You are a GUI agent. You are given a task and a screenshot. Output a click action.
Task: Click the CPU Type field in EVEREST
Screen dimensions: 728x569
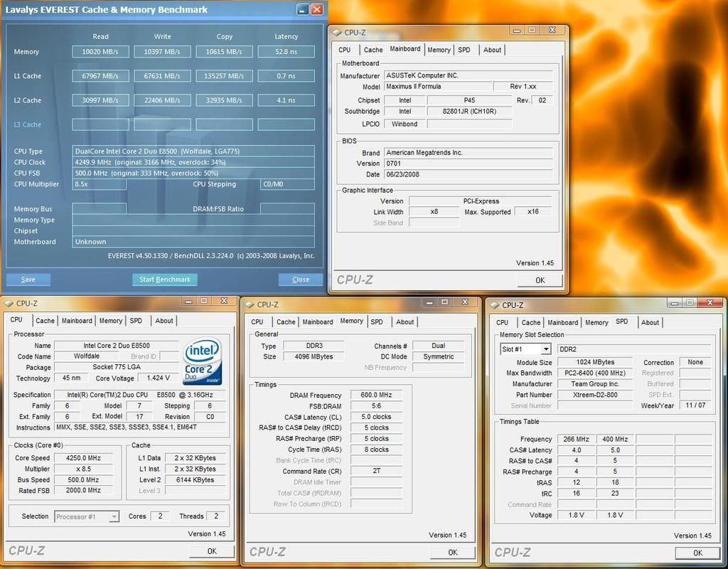point(193,151)
